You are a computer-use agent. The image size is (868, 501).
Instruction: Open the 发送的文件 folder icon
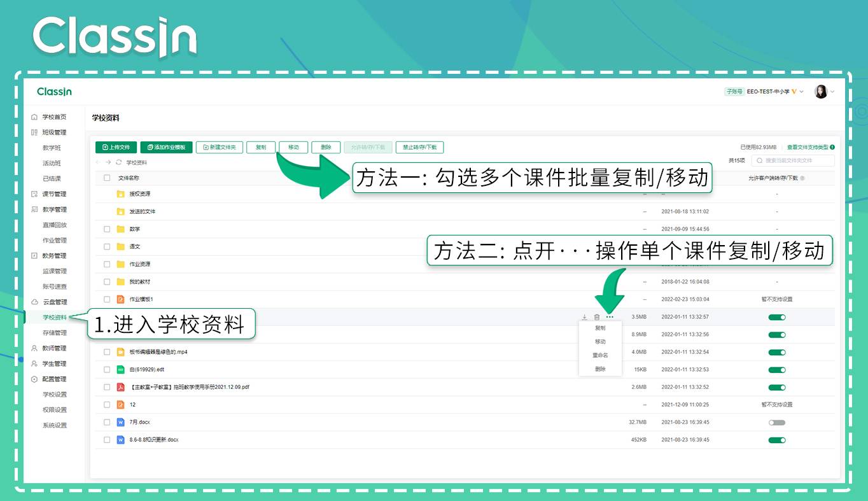[120, 211]
